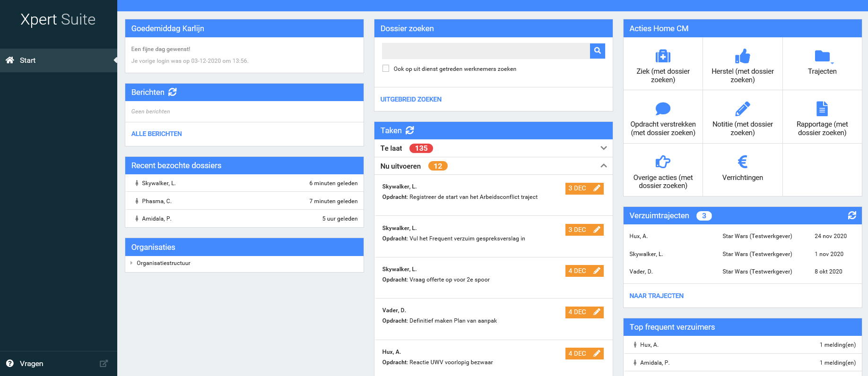
Task: Open the Trajecten folder icon
Action: point(822,56)
